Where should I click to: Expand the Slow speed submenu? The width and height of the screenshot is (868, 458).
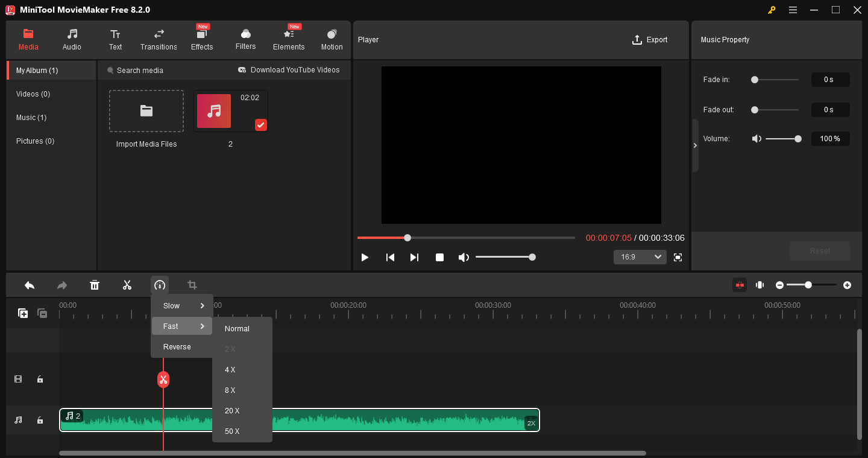[182, 306]
